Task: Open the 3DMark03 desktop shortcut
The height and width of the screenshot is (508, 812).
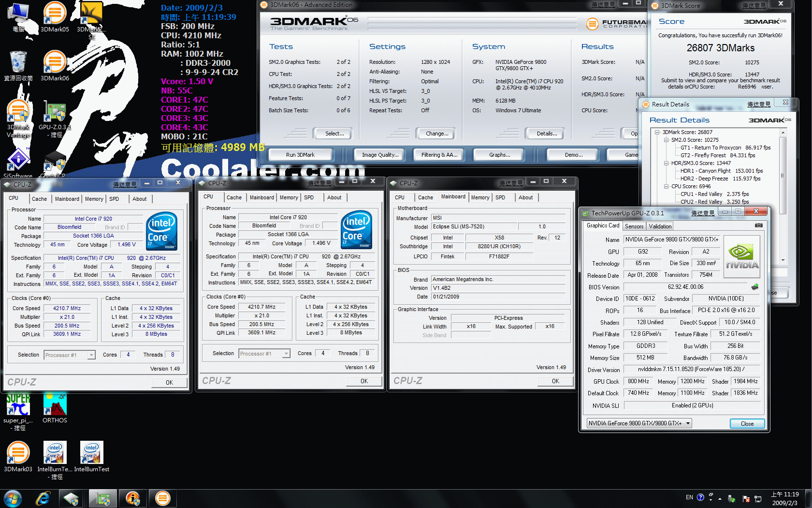Action: pos(18,457)
